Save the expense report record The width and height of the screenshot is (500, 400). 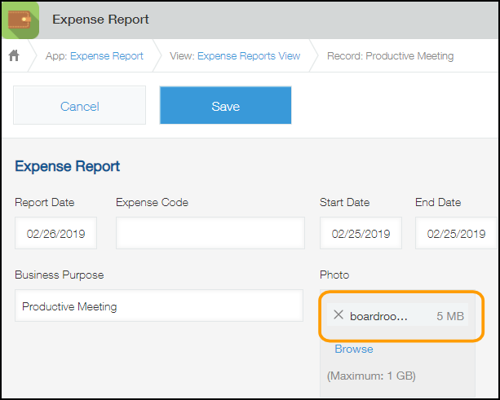(225, 105)
